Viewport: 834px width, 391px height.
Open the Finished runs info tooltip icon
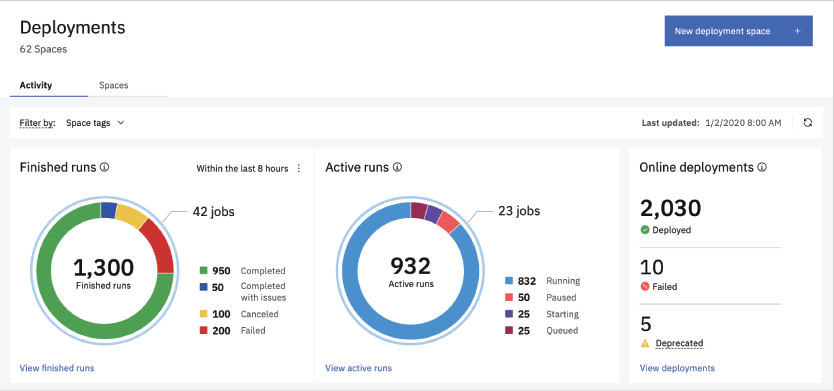(105, 168)
